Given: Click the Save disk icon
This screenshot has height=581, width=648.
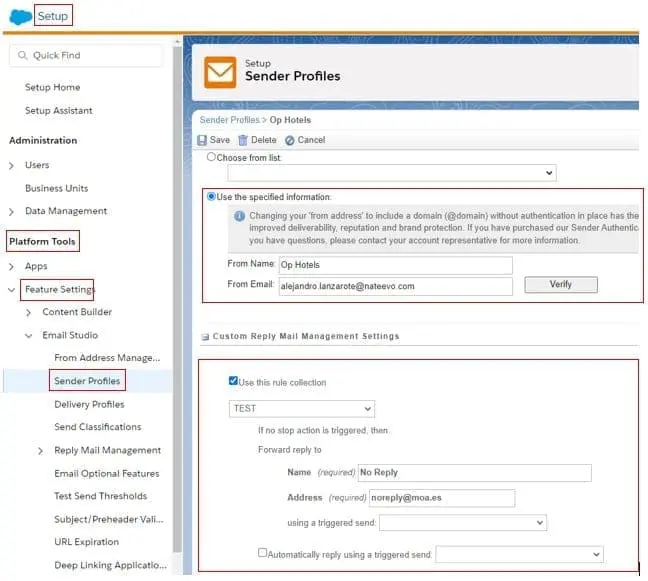Looking at the screenshot, I should pos(202,140).
